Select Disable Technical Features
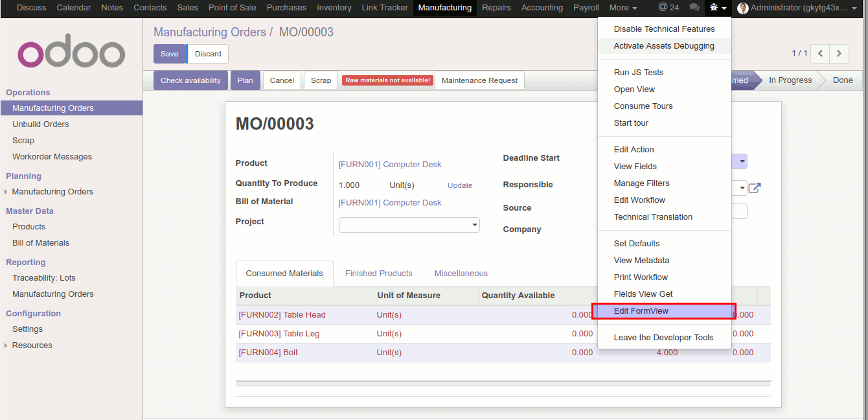868x420 pixels. (665, 29)
